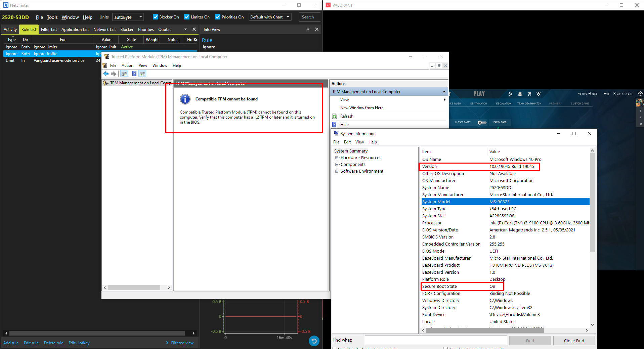Toggle the console tree pane icon in TPM toolbar
The width and height of the screenshot is (644, 349).
pyautogui.click(x=124, y=74)
